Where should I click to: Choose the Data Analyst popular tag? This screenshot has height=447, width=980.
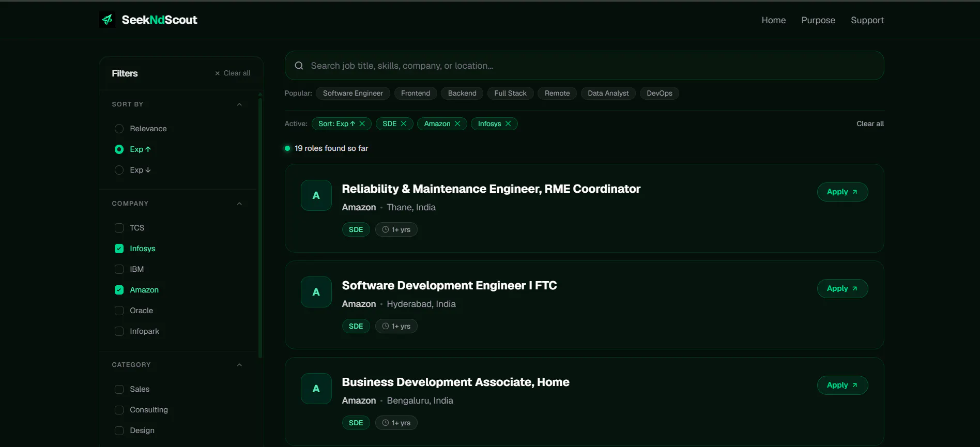(x=608, y=94)
